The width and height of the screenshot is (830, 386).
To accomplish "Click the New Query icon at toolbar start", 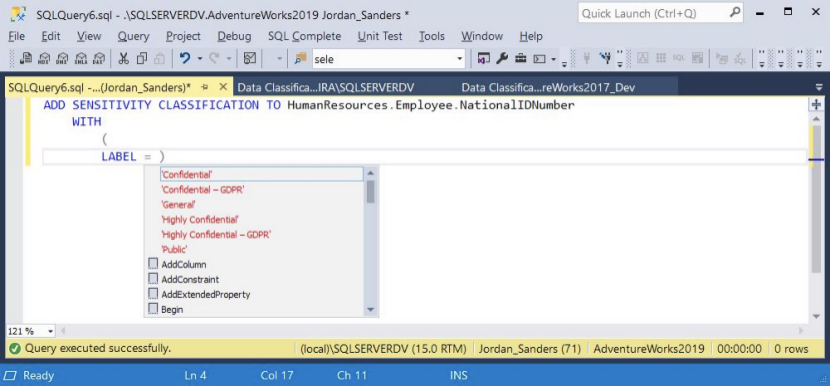I will coord(25,58).
